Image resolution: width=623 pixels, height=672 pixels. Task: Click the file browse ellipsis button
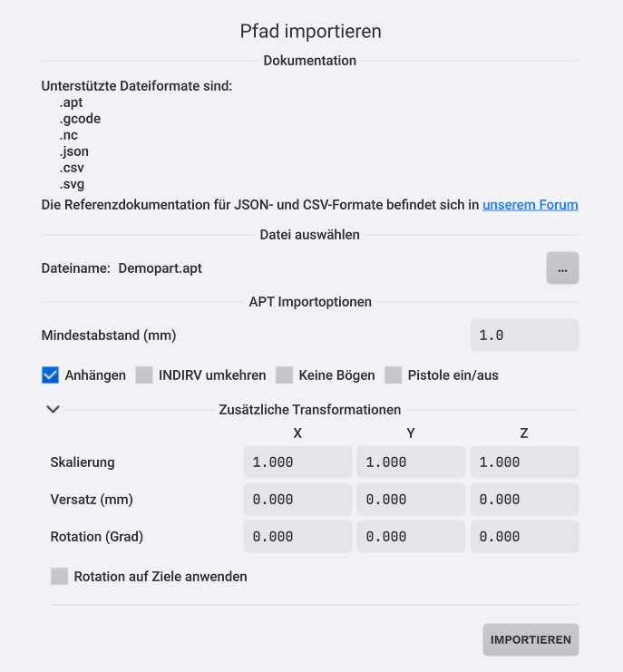pos(562,268)
